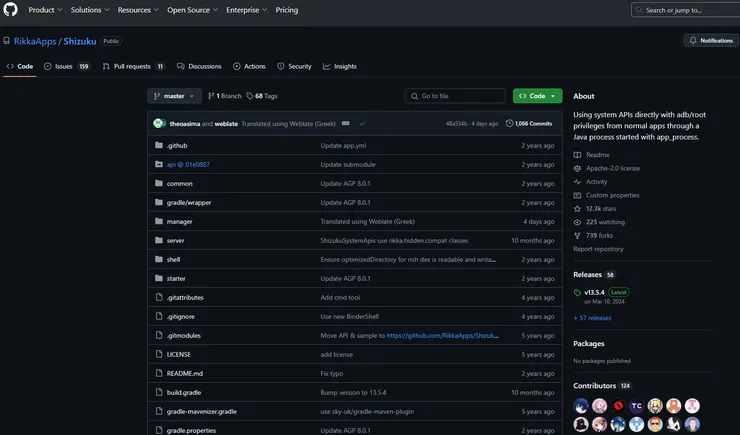Expand the Enterprise menu
This screenshot has width=740, height=435.
tap(246, 10)
